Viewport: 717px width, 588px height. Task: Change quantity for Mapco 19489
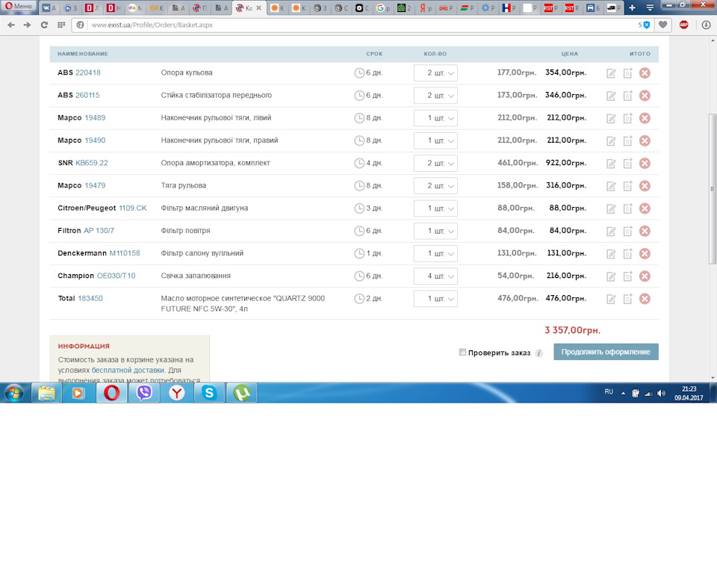pyautogui.click(x=435, y=118)
